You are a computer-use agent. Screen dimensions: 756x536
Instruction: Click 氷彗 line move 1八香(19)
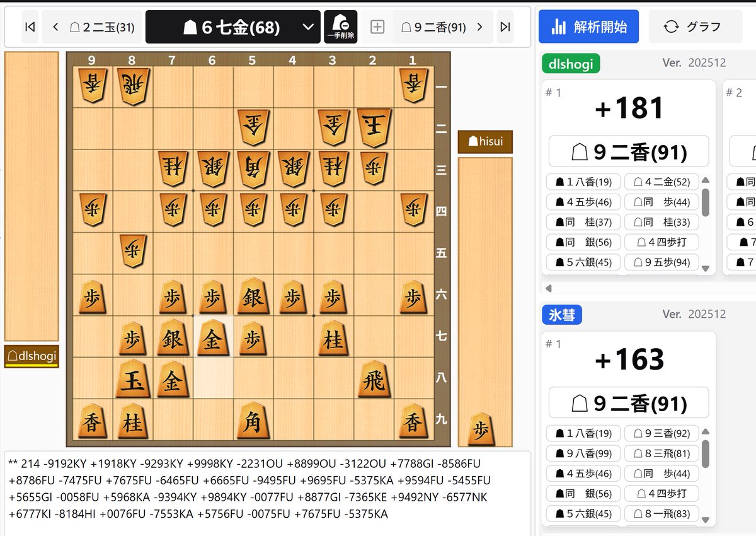tap(583, 433)
